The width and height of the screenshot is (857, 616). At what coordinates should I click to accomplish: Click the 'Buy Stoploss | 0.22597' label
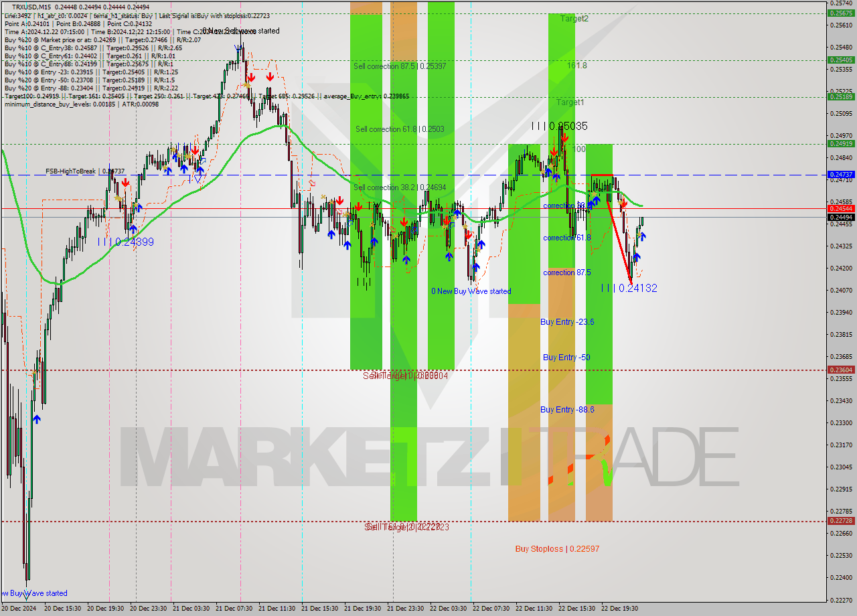(x=557, y=549)
